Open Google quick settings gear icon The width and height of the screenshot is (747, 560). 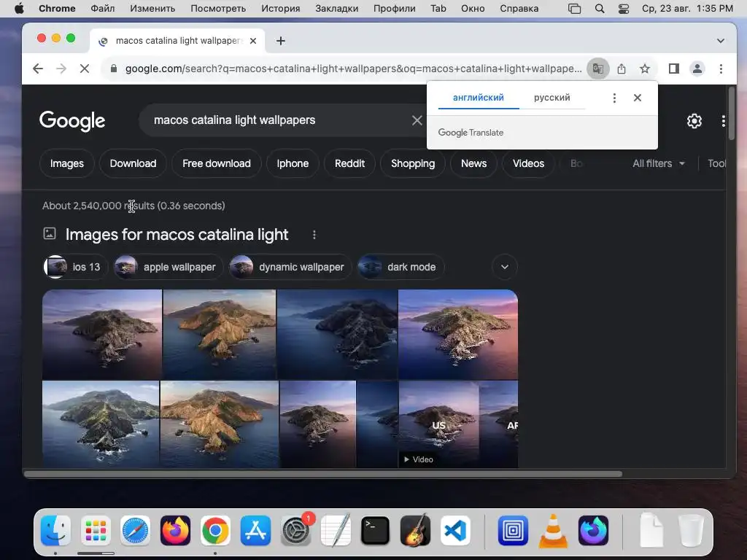[694, 121]
